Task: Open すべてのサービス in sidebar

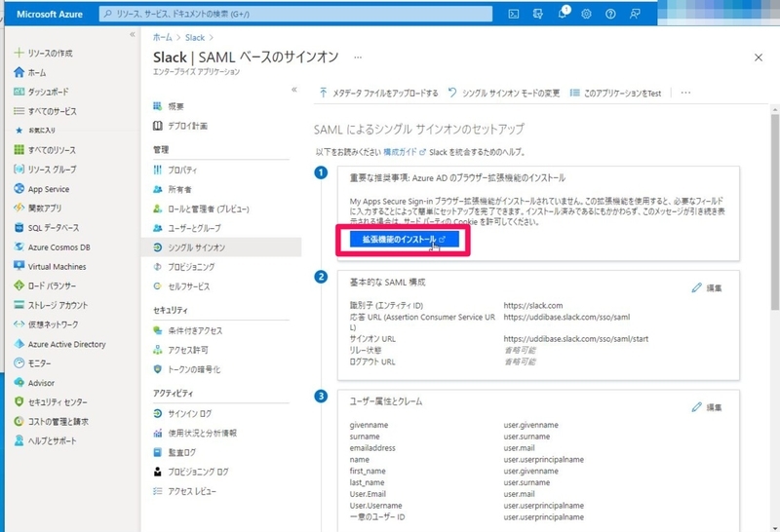Action: pyautogui.click(x=45, y=111)
